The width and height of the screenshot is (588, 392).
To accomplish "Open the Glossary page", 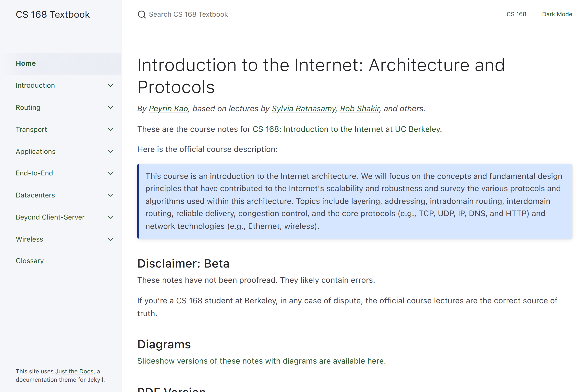I will pos(30,261).
